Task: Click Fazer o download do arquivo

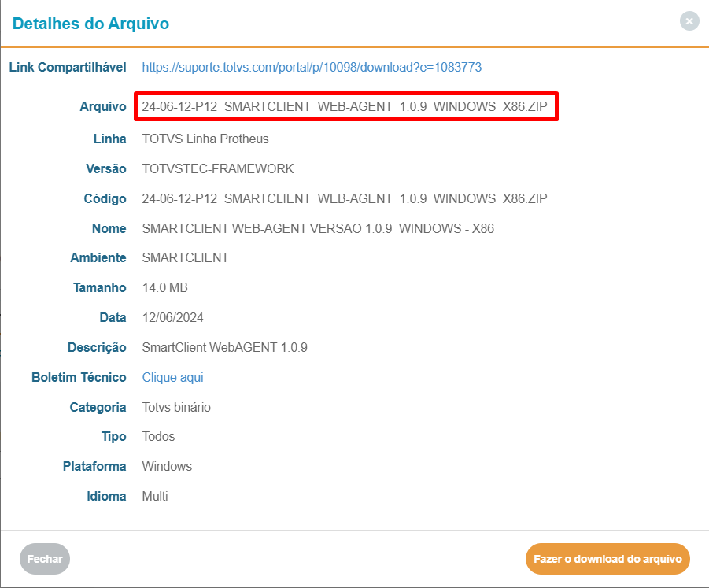Action: coord(607,559)
